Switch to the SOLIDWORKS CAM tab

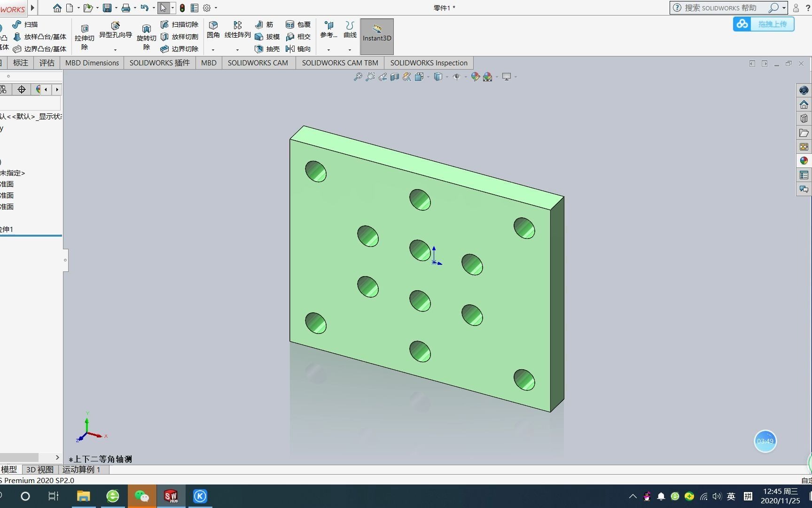pos(258,63)
